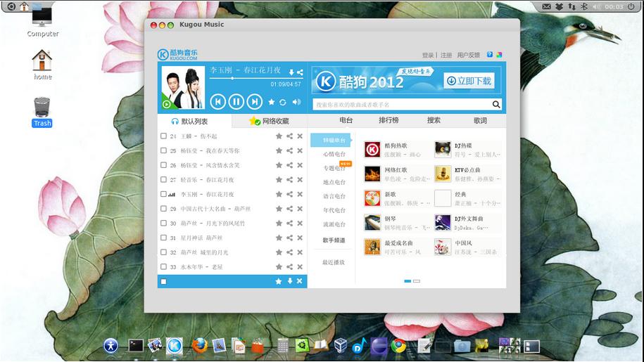Open Firefox from the dock
The image size is (644, 362).
200,346
